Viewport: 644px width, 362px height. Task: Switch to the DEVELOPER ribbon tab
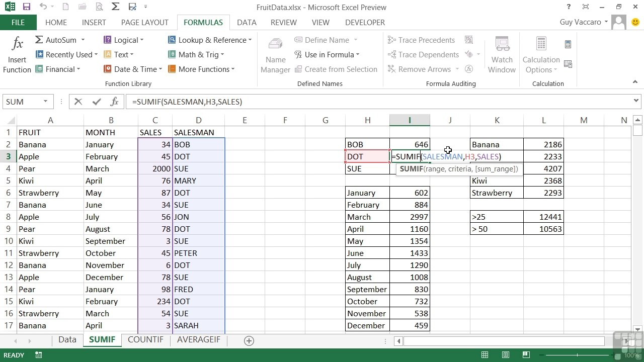[365, 22]
